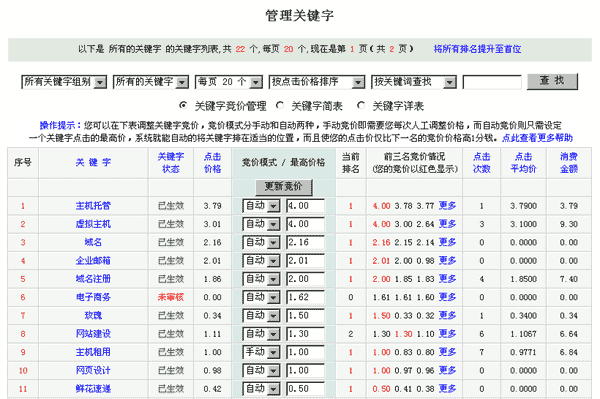
Task: Choose 关键字详表 radio option
Action: pos(361,105)
